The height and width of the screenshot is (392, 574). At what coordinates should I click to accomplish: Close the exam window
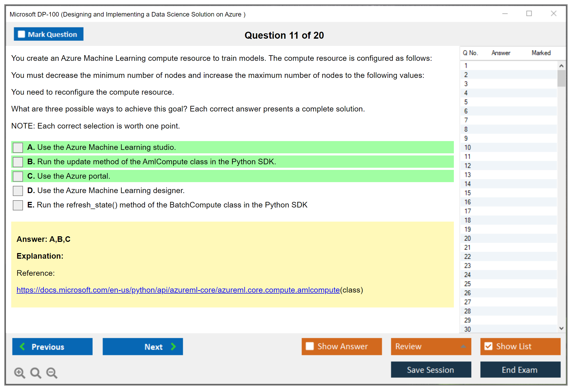553,14
